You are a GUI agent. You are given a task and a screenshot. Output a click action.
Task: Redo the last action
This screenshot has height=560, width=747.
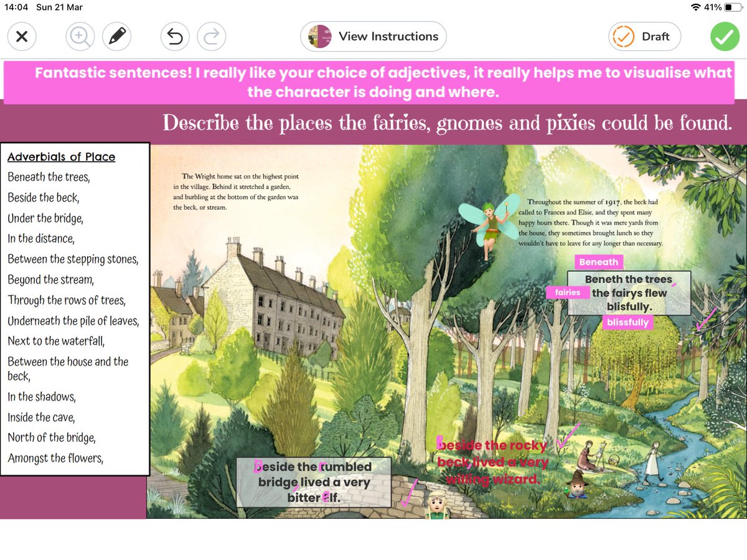212,37
